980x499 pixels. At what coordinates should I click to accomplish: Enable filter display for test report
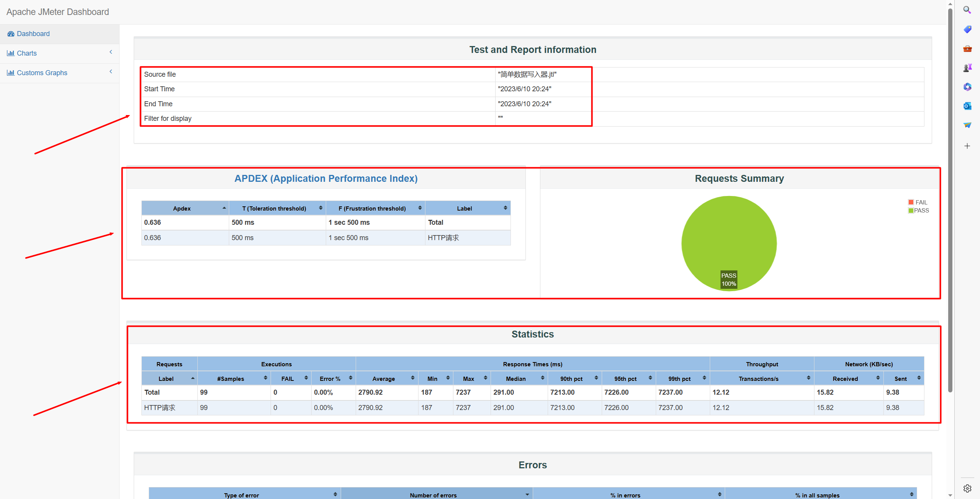click(x=501, y=118)
